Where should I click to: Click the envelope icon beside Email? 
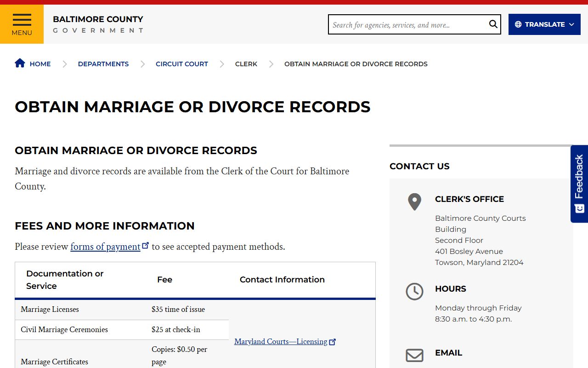(x=414, y=355)
